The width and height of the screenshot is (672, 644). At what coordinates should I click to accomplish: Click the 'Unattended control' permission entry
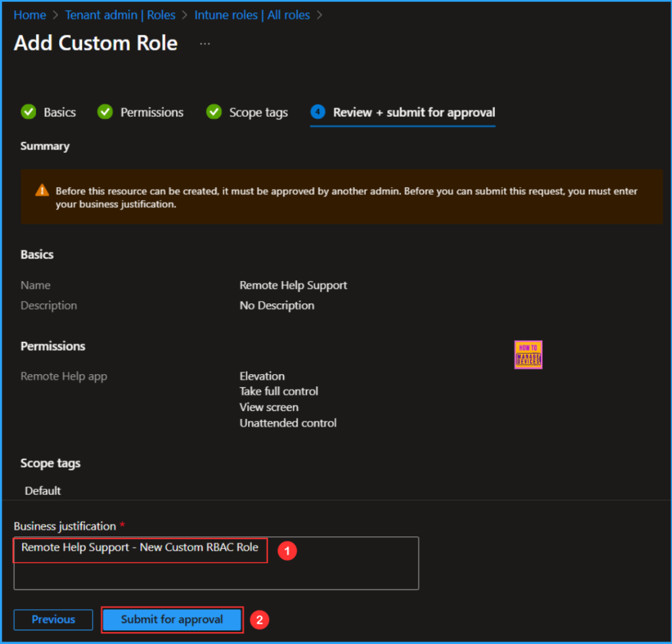pos(288,423)
